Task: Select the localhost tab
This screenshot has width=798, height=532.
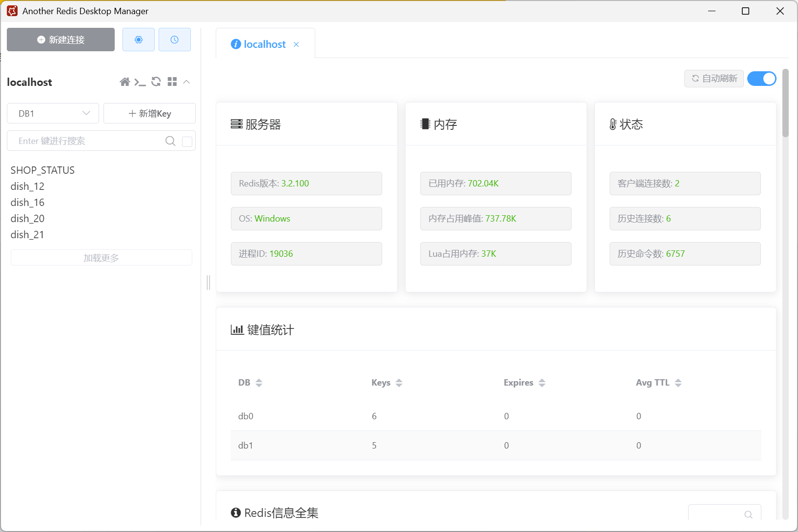Action: pos(266,44)
